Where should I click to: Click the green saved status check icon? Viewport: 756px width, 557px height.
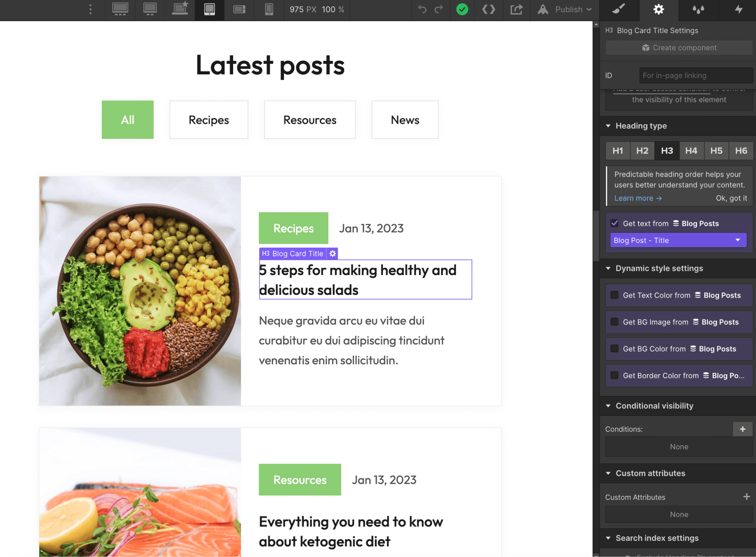[462, 10]
